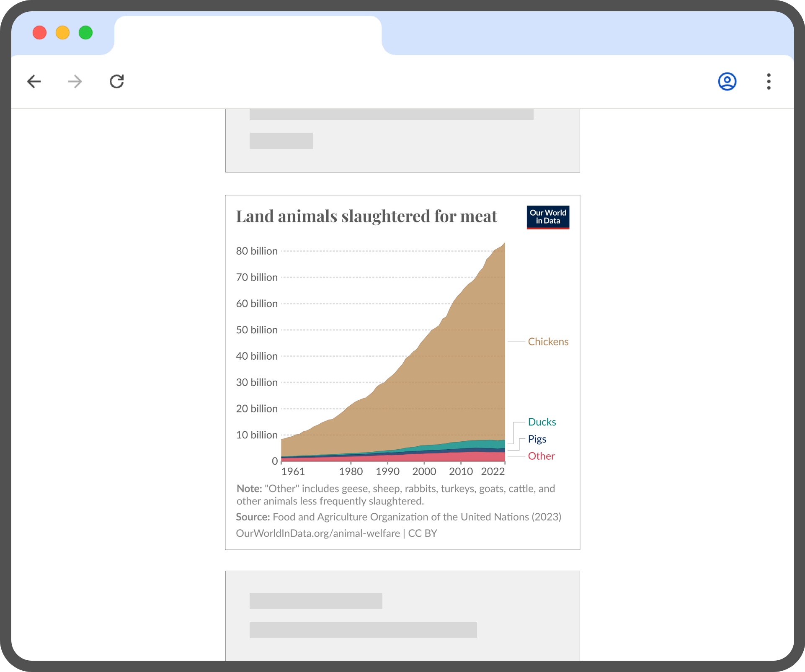Click the OurWorldInData.org/animal-welfare link
The width and height of the screenshot is (805, 672).
coord(318,533)
